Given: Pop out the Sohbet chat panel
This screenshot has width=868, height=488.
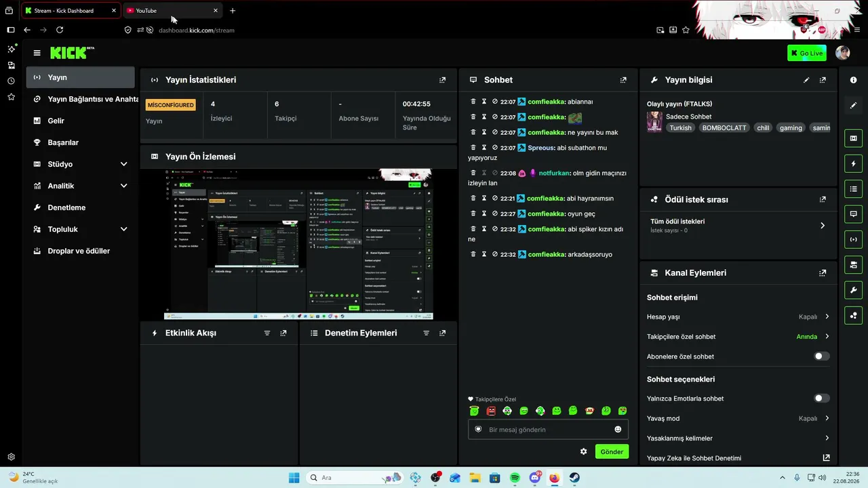Looking at the screenshot, I should (623, 80).
